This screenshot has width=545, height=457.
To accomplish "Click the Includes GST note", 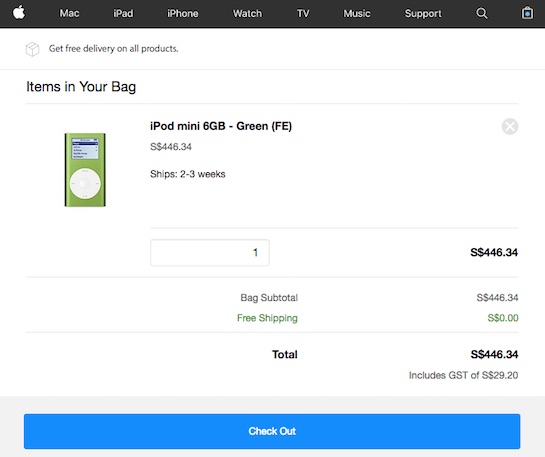I will [463, 375].
